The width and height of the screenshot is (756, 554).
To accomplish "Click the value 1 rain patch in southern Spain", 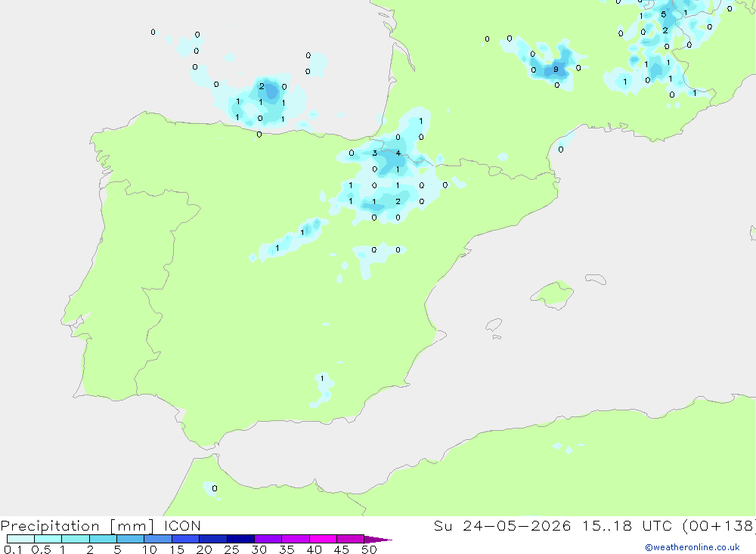I will pos(322,379).
